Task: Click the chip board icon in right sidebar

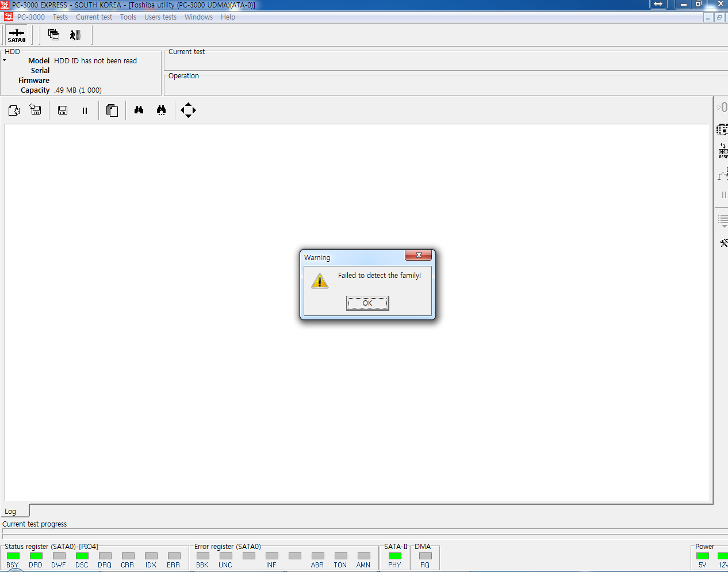Action: click(x=722, y=129)
